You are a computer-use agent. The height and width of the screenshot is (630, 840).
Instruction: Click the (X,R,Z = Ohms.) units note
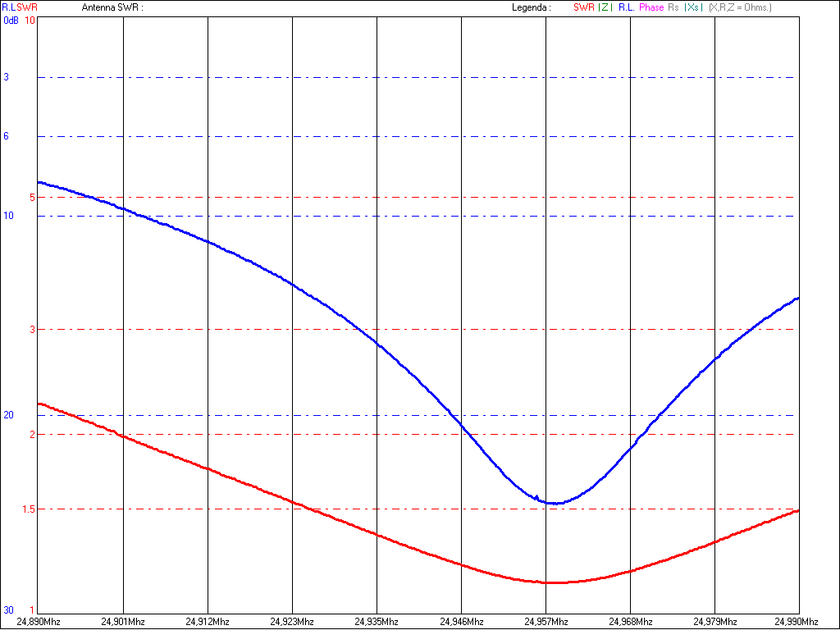(x=740, y=7)
